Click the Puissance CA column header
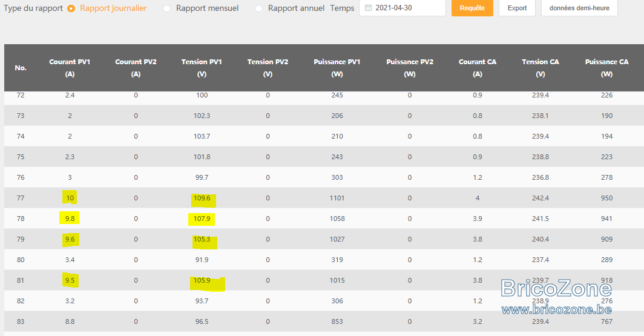Image resolution: width=644 pixels, height=336 pixels. click(606, 68)
